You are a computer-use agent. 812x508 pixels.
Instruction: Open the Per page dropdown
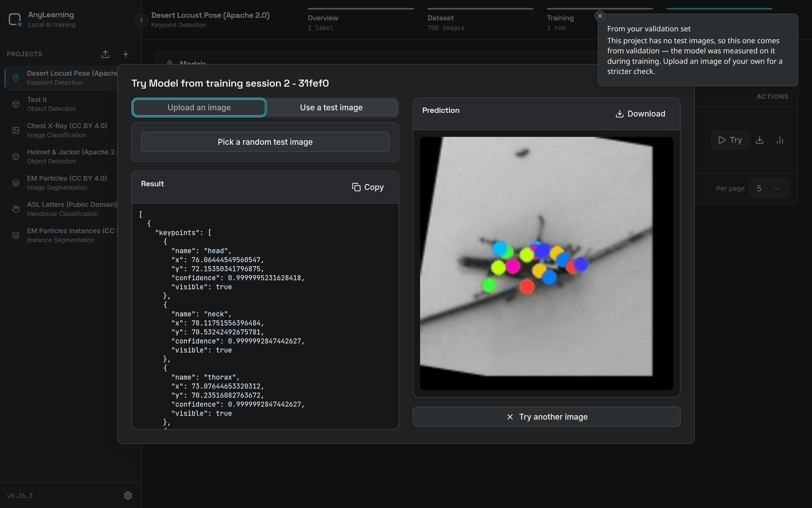[769, 188]
